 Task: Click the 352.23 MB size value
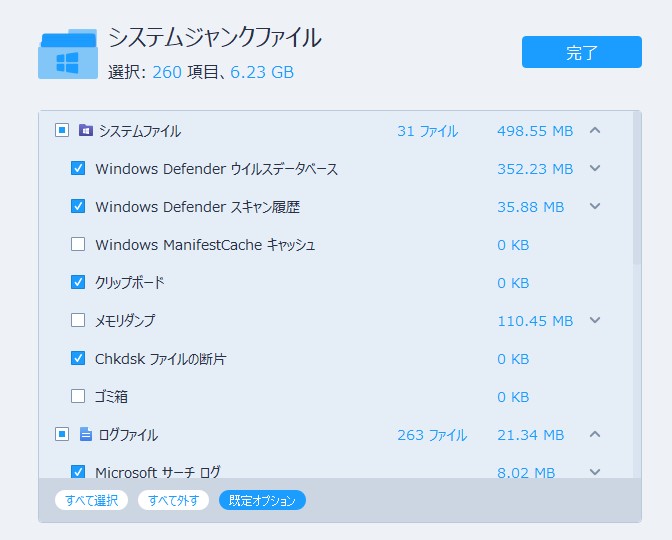535,169
